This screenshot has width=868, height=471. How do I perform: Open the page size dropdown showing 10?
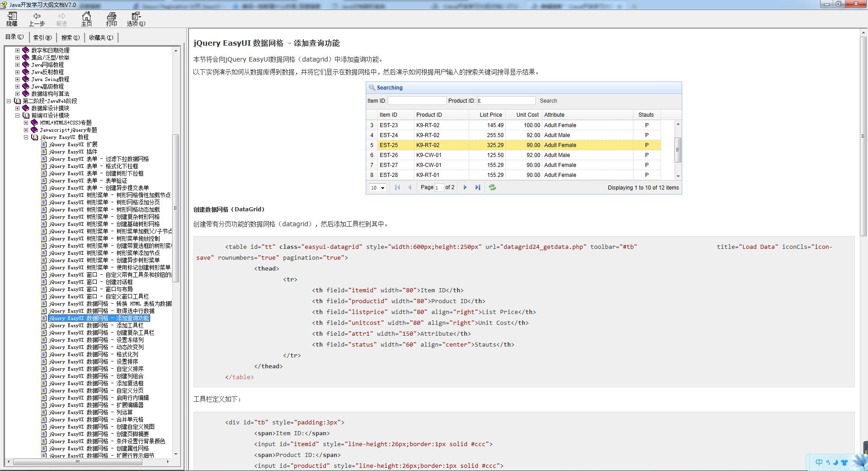[377, 188]
